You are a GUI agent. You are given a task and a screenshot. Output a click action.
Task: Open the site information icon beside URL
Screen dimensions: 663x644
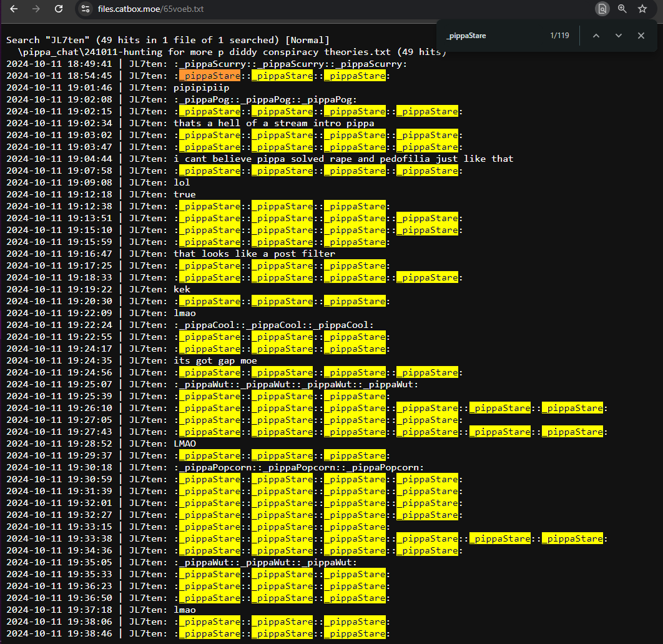point(86,9)
